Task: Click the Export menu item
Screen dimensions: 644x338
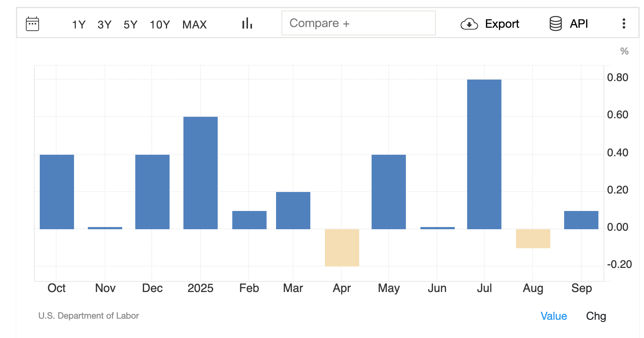Action: point(502,23)
